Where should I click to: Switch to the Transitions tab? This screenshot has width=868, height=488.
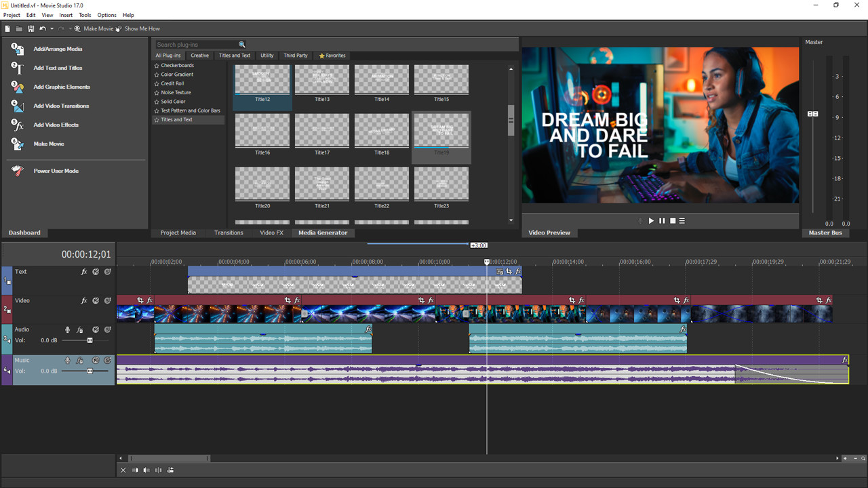229,232
